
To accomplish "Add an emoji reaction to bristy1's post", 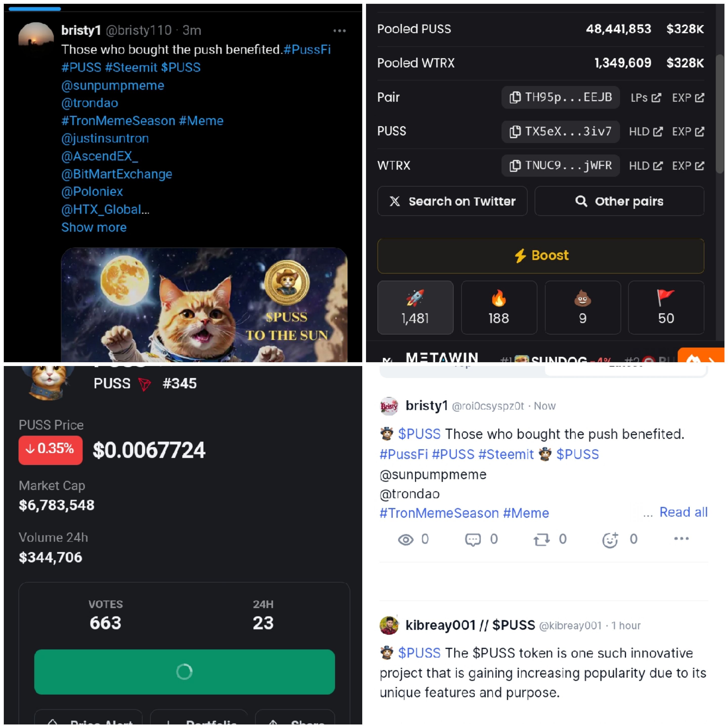I will pyautogui.click(x=610, y=540).
